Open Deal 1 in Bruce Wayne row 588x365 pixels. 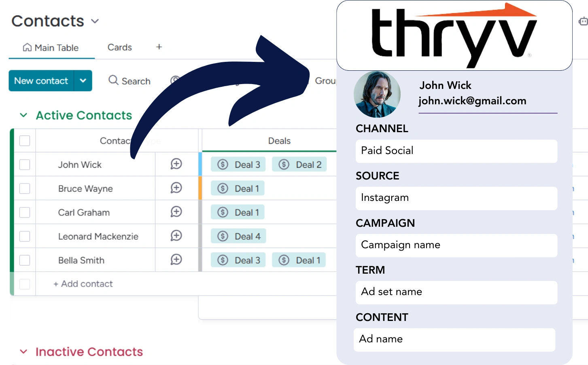[x=238, y=188]
